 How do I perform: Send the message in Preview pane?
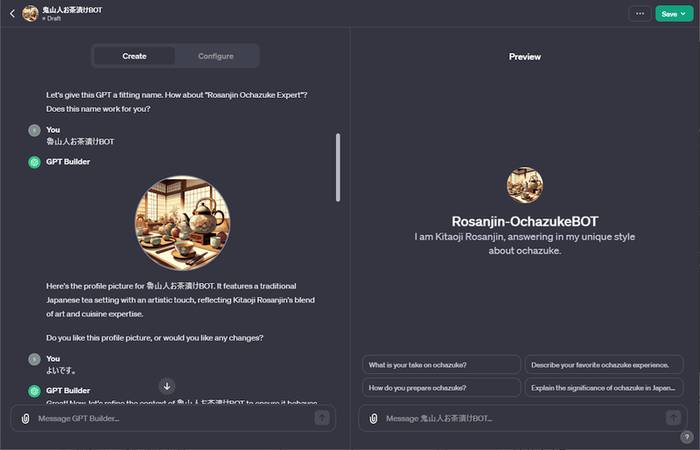click(673, 418)
